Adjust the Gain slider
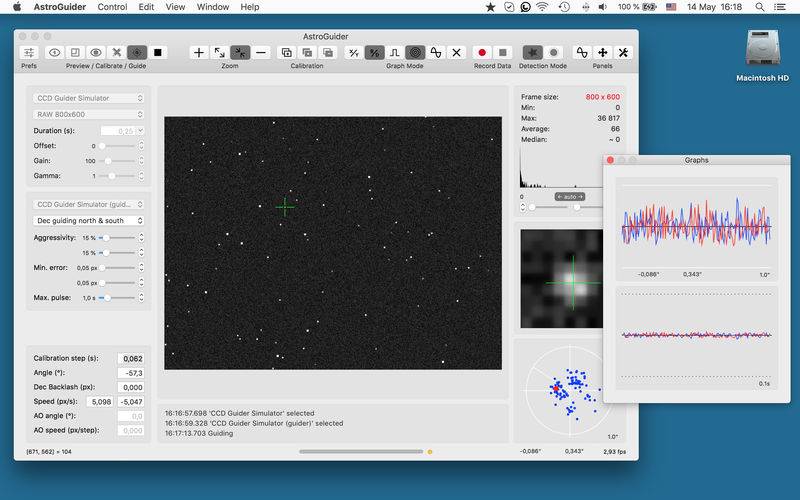 click(x=117, y=161)
